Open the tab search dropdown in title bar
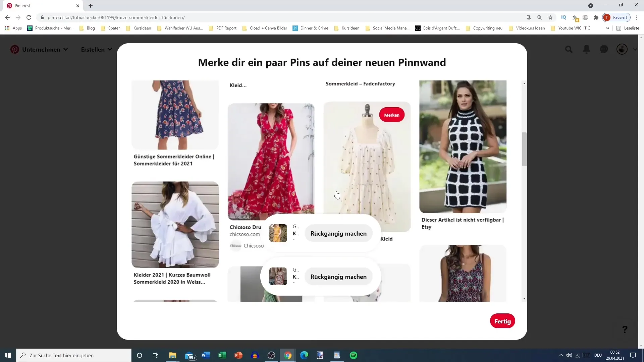 tap(591, 6)
